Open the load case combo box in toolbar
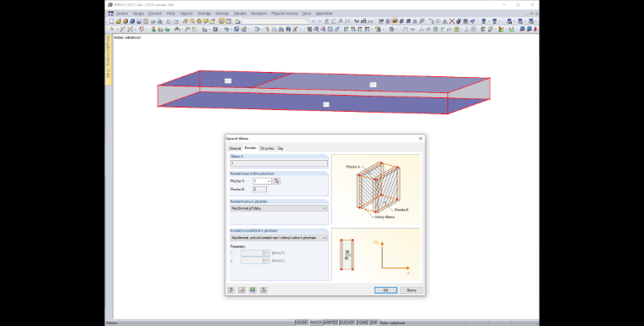 coord(275,21)
